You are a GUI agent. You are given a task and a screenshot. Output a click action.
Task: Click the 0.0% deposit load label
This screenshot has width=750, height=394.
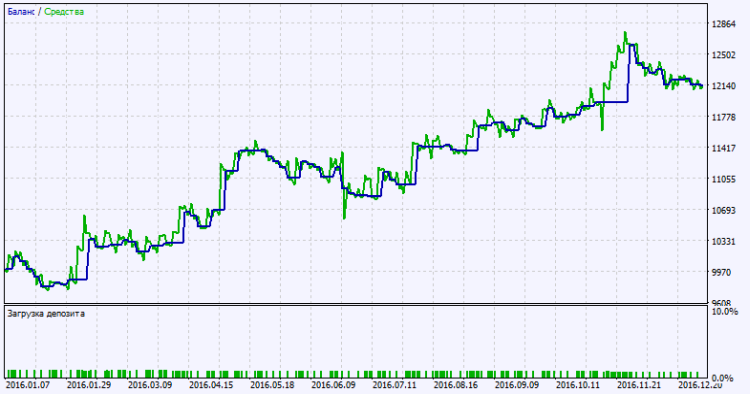coord(723,378)
